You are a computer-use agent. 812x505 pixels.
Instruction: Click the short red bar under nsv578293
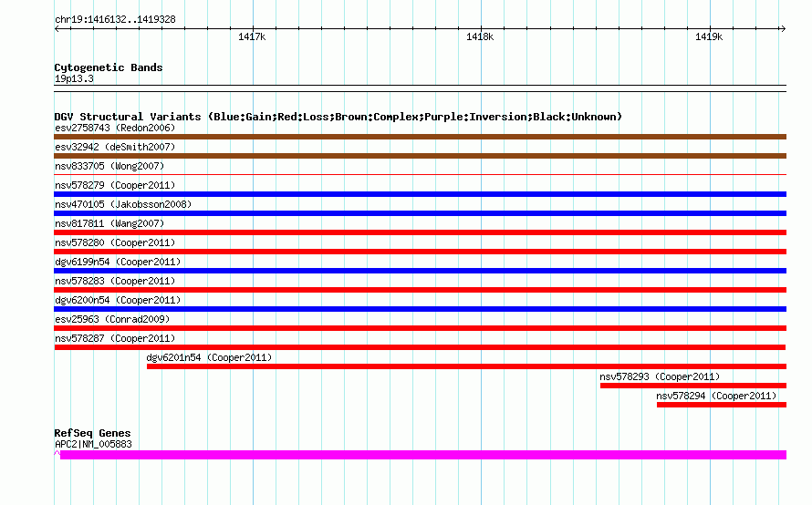[x=693, y=386]
